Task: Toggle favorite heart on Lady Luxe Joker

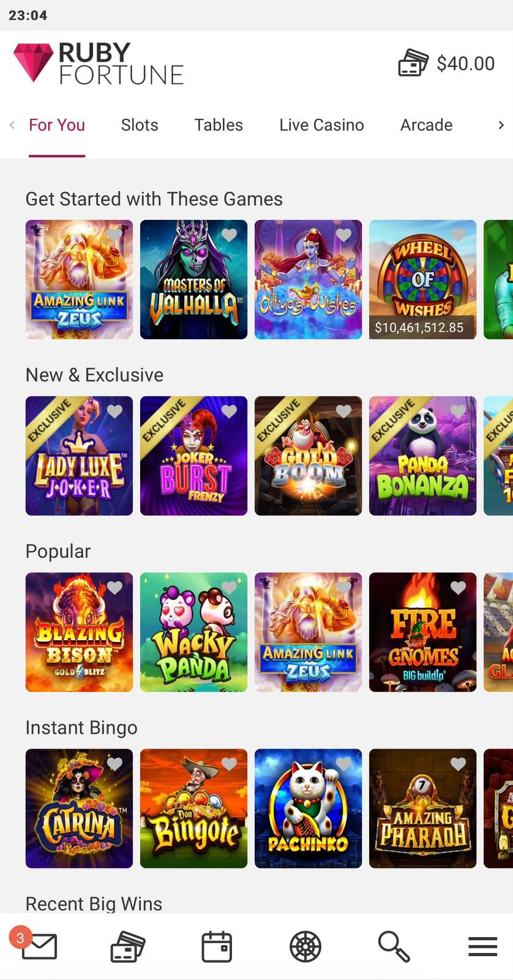Action: pos(114,412)
